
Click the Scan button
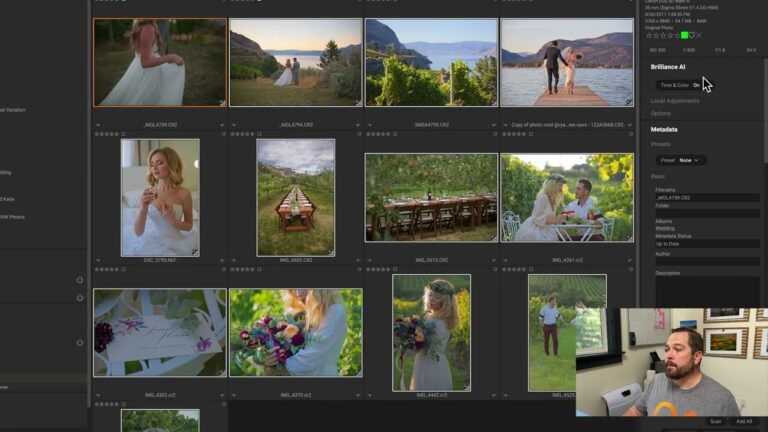pyautogui.click(x=716, y=421)
